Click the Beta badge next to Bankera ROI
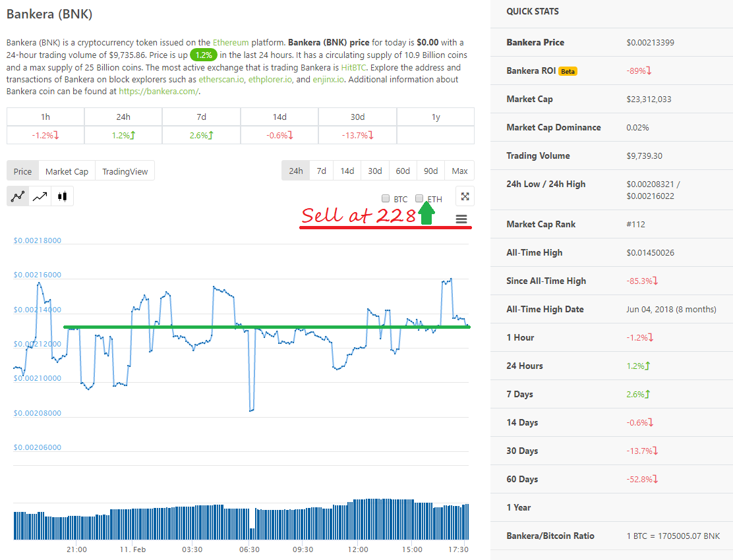The image size is (733, 560). pos(568,71)
